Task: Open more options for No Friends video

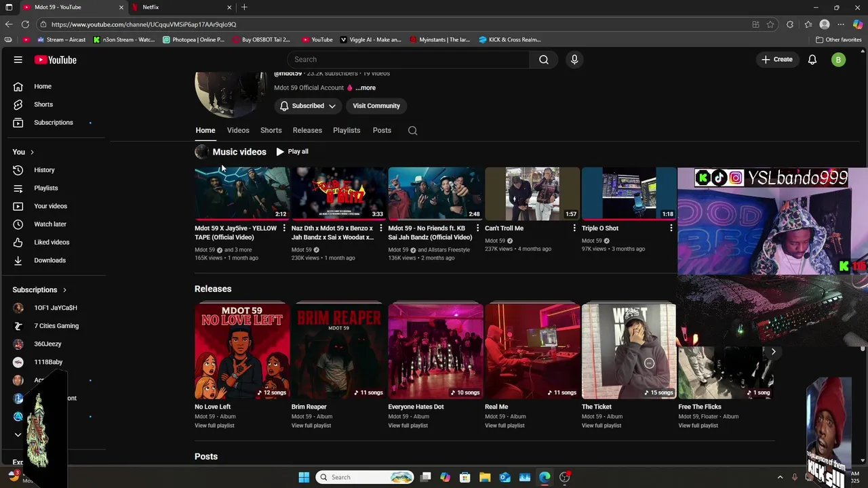Action: click(477, 228)
